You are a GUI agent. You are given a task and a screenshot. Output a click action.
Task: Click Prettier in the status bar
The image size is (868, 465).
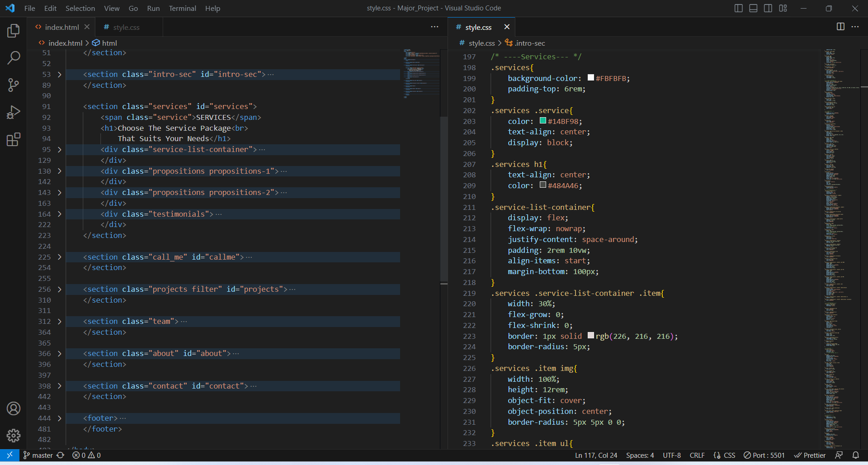pyautogui.click(x=811, y=455)
